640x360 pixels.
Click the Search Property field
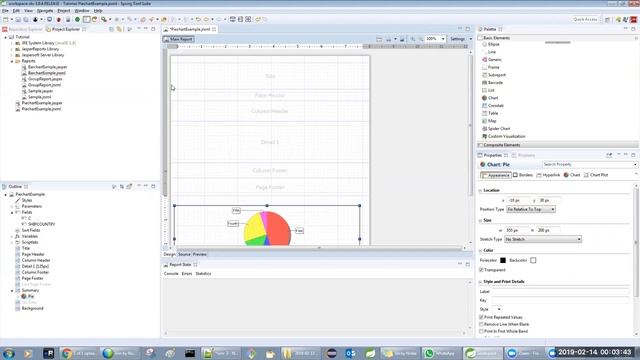(x=589, y=164)
